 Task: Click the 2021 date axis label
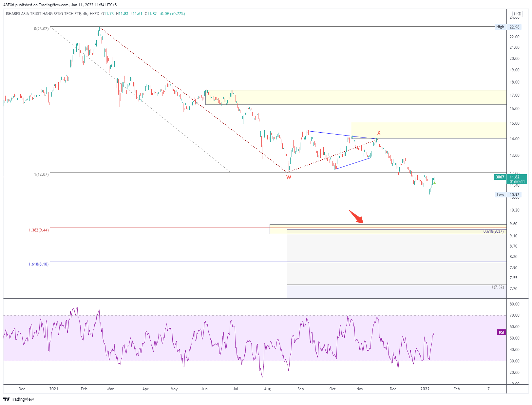pyautogui.click(x=54, y=389)
